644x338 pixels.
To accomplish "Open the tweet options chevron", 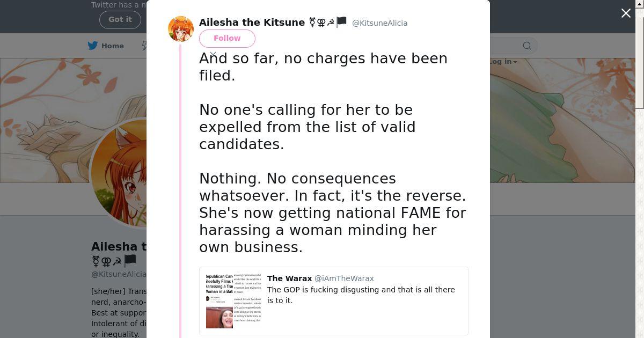I will tap(213, 54).
